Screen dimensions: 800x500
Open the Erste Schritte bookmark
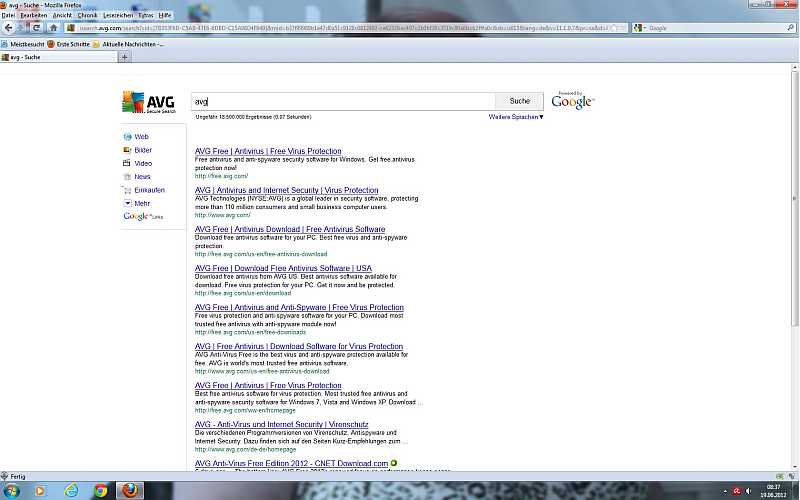(x=68, y=44)
